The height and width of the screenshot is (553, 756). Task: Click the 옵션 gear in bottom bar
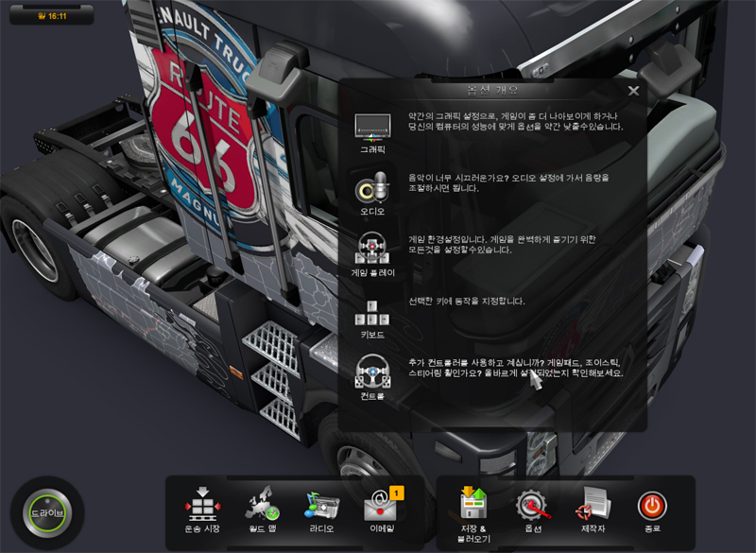(x=532, y=507)
